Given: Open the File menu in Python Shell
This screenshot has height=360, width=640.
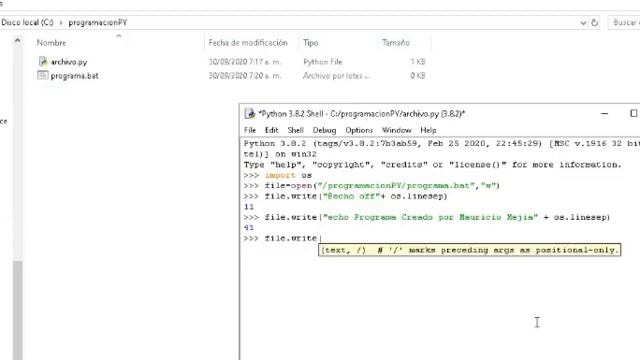Looking at the screenshot, I should coord(250,130).
